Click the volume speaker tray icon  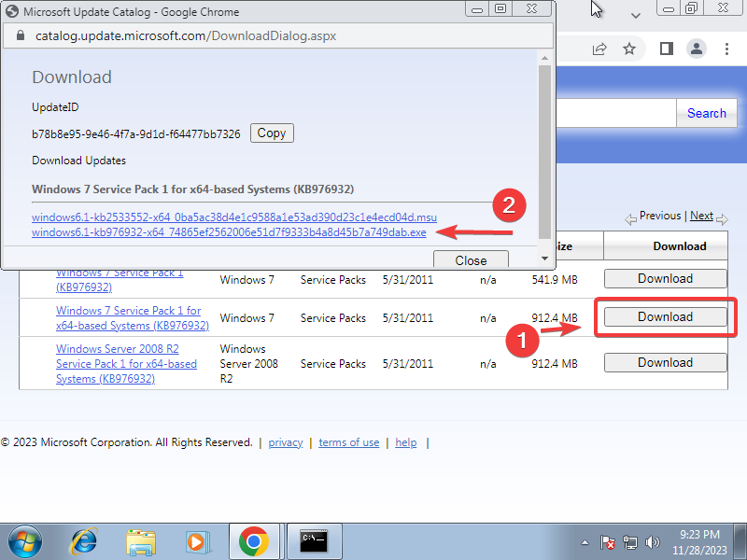point(653,541)
